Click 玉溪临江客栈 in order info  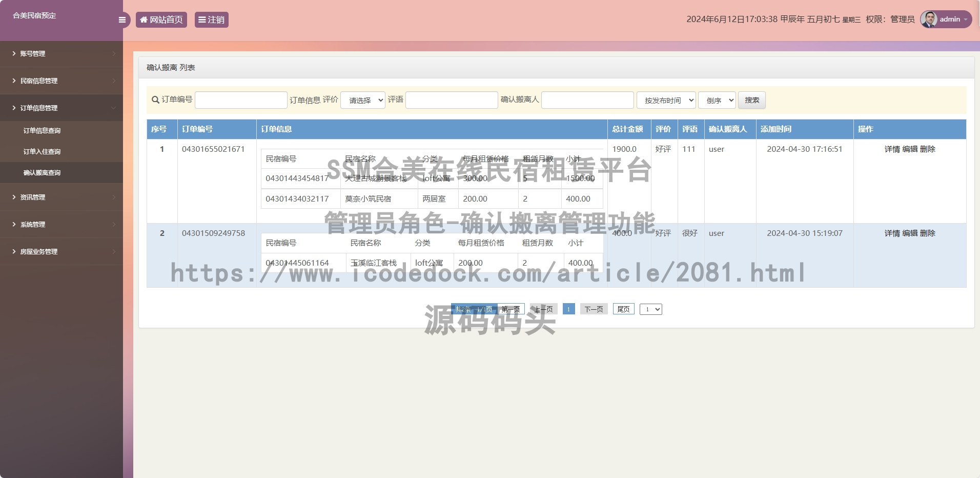pos(374,263)
